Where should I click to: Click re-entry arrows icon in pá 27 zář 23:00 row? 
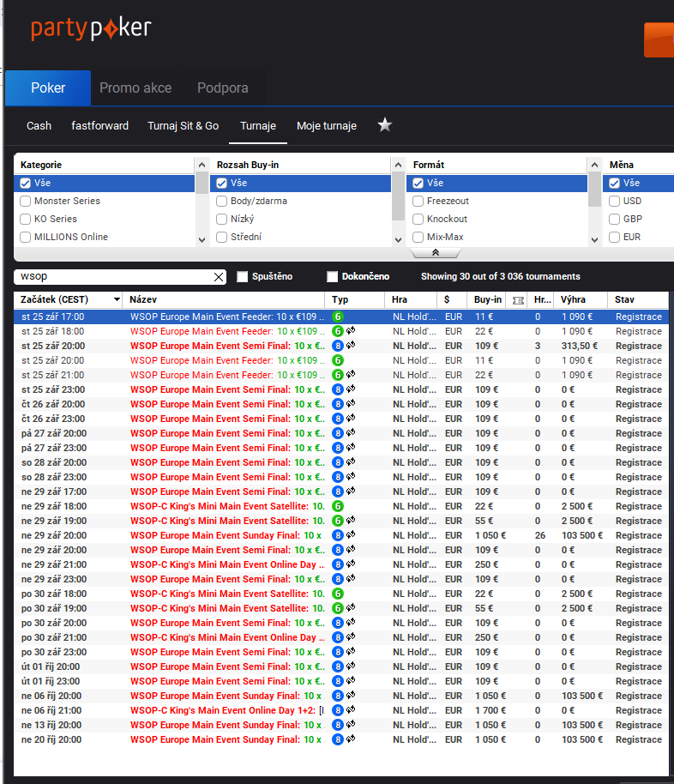[x=351, y=447]
